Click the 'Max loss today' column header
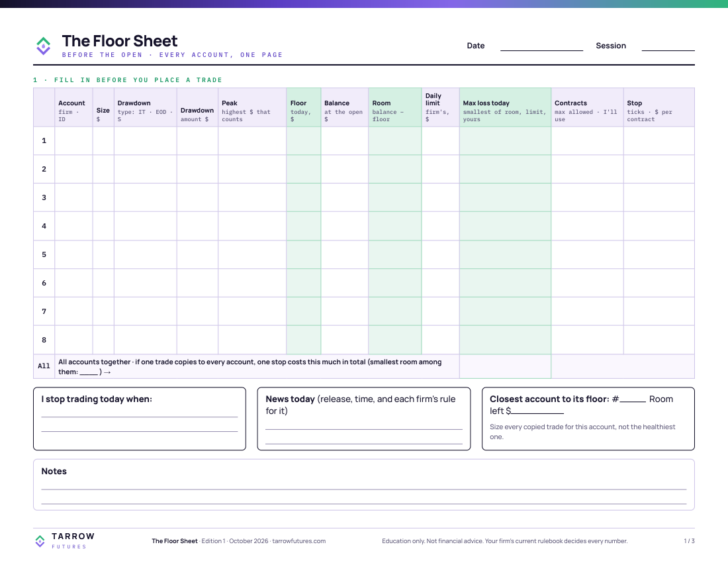 [505, 107]
